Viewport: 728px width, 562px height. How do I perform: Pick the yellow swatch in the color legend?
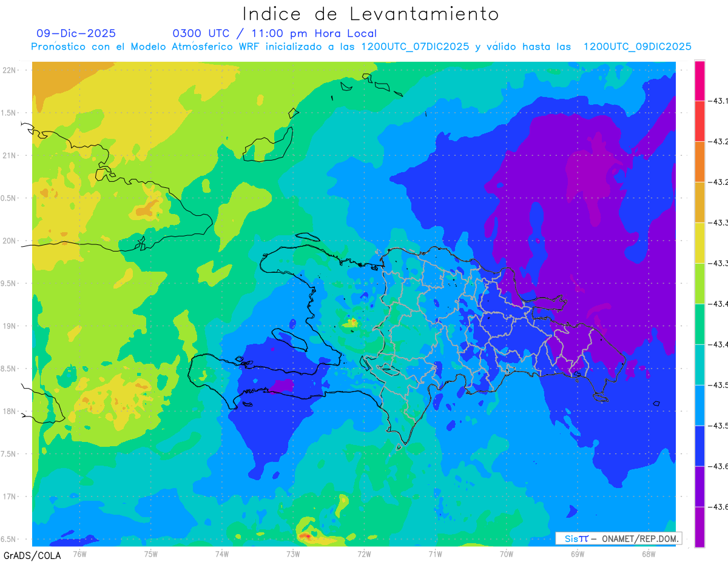coord(699,243)
